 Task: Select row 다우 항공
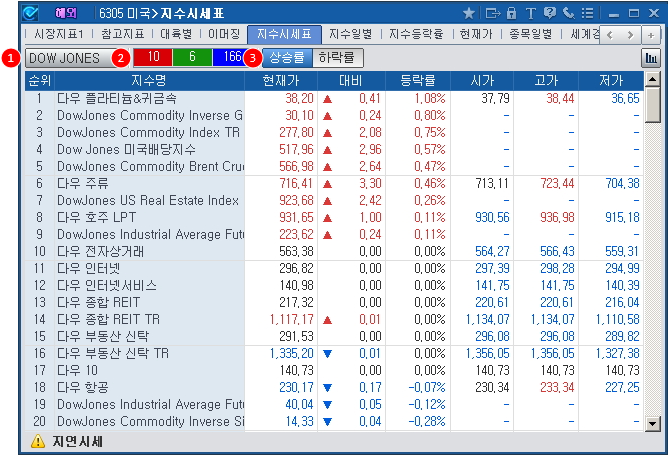click(x=334, y=388)
